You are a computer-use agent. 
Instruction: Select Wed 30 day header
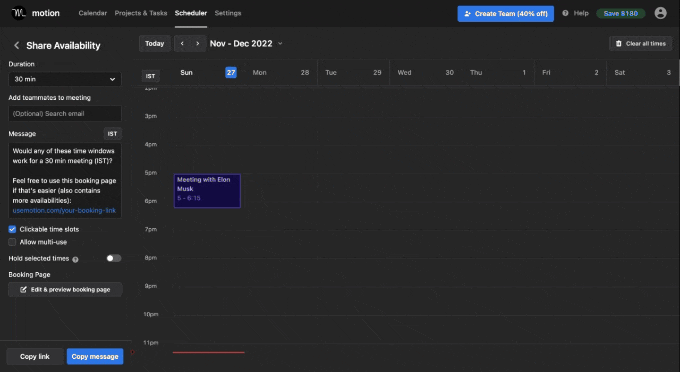(x=425, y=72)
